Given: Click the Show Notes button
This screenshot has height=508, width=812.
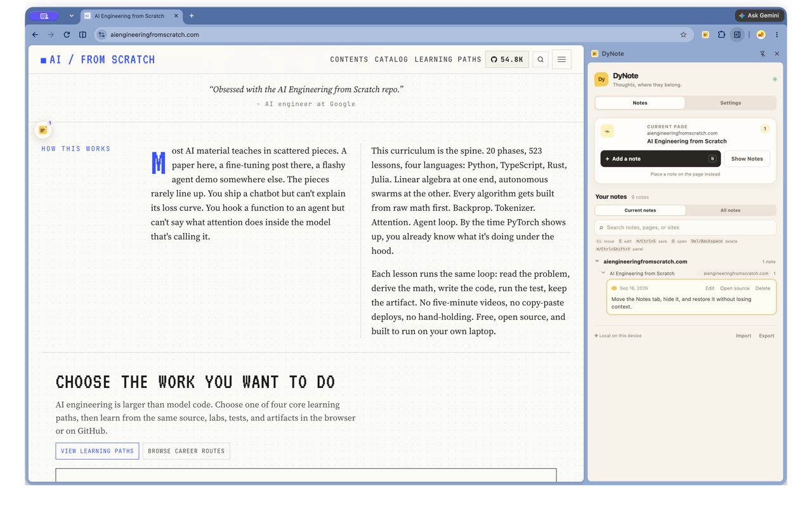Looking at the screenshot, I should [x=747, y=159].
